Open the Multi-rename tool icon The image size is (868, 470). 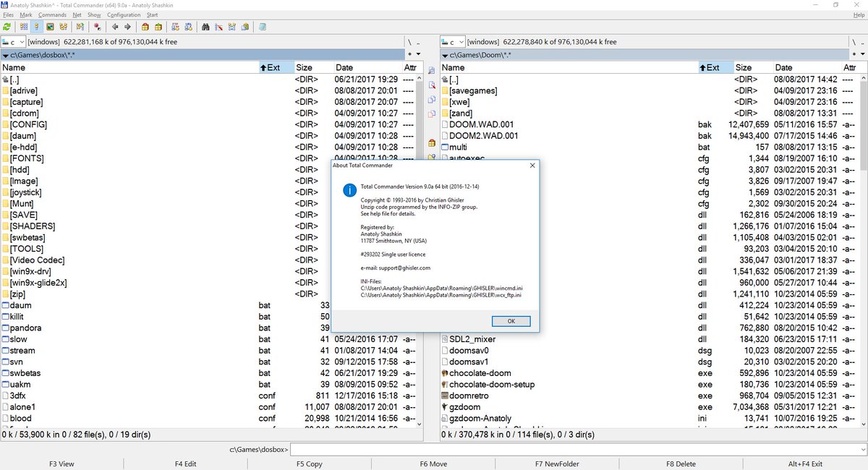click(218, 27)
